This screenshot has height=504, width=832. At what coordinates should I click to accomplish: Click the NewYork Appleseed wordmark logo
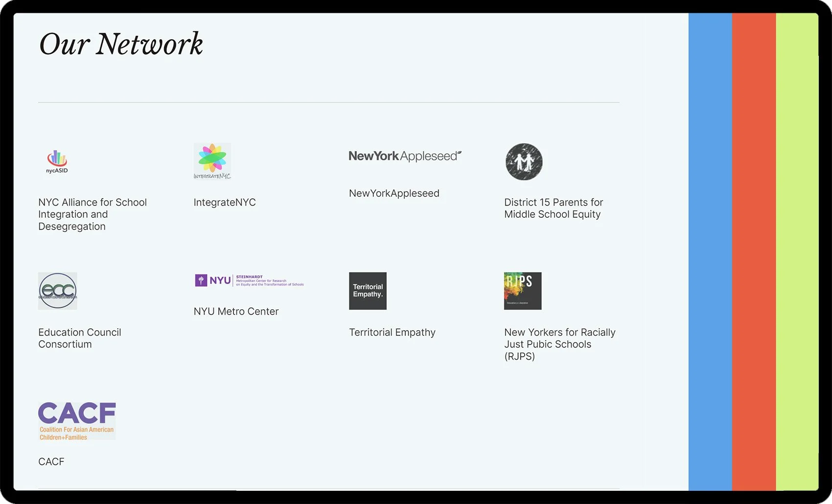click(x=405, y=156)
